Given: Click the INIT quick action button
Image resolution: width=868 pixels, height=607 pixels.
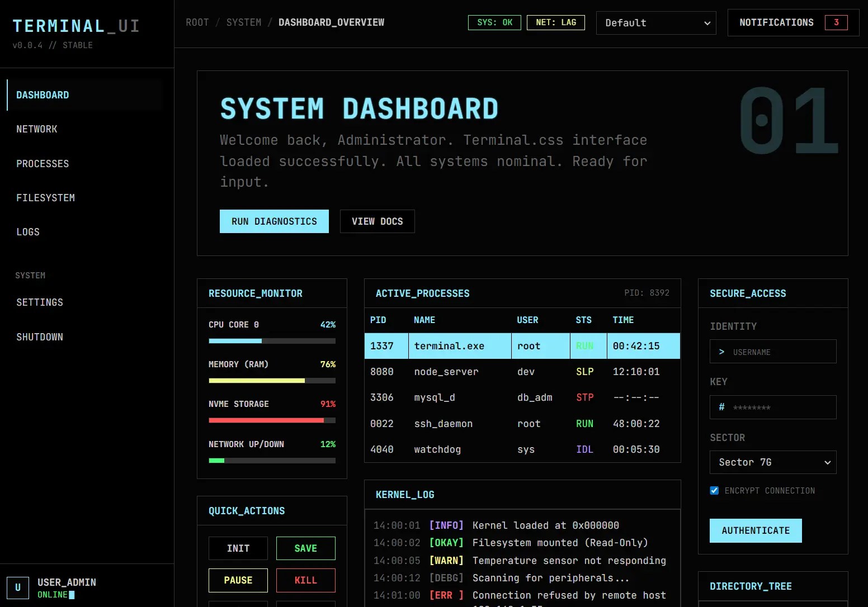Looking at the screenshot, I should [x=238, y=548].
